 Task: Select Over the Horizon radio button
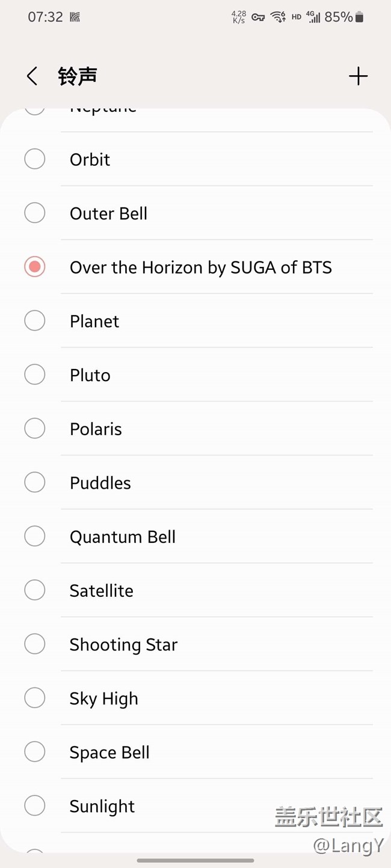coord(35,267)
